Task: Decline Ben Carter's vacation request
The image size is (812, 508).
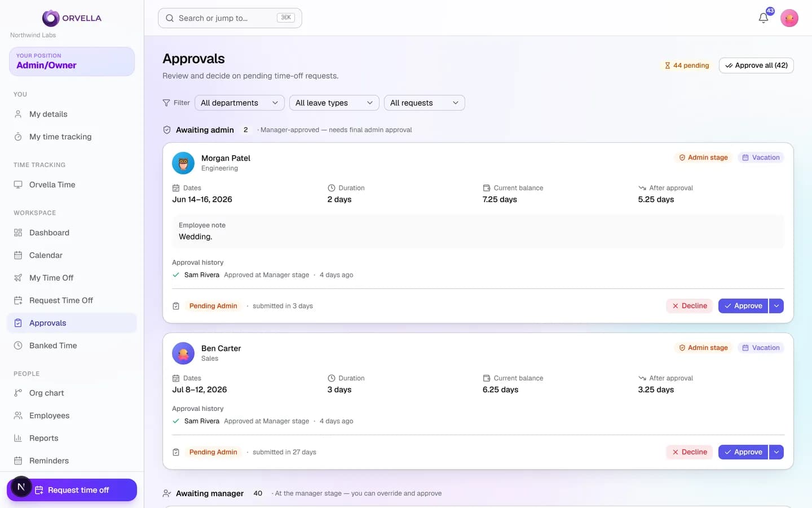Action: tap(689, 452)
